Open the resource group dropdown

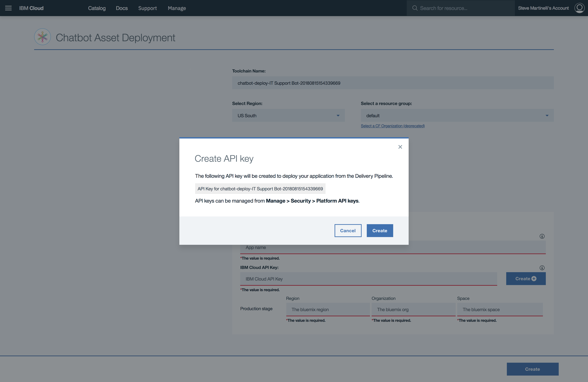457,116
